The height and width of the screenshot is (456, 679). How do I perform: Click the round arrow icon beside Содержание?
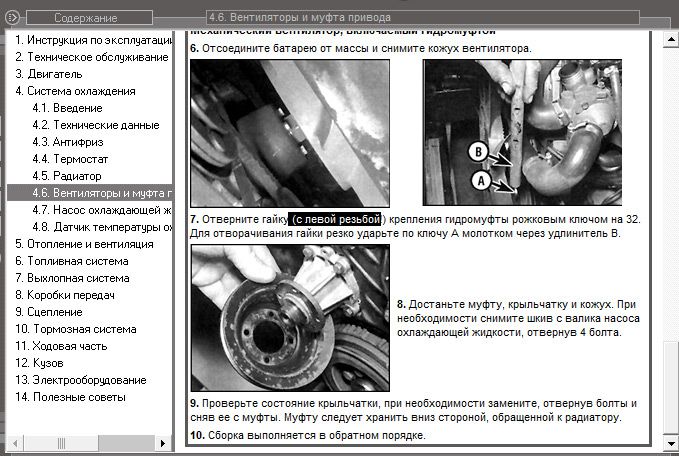click(x=12, y=17)
